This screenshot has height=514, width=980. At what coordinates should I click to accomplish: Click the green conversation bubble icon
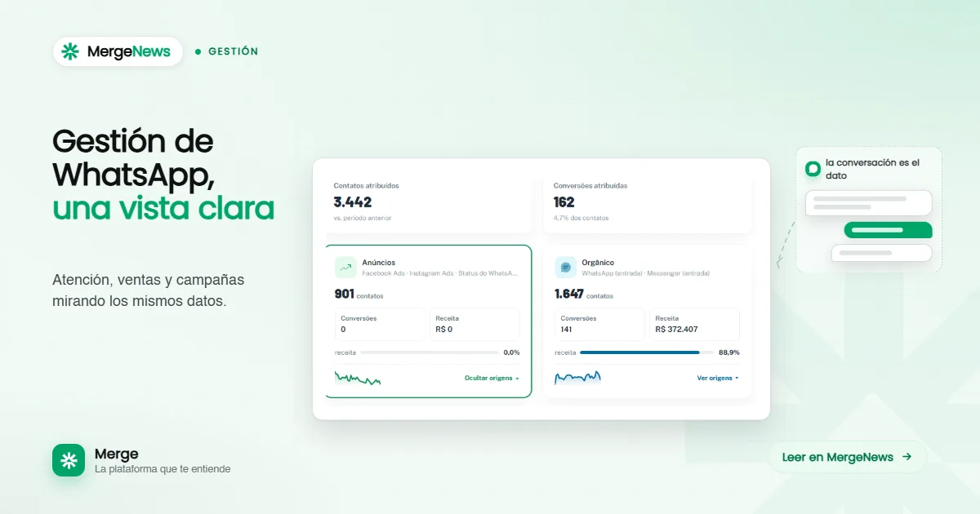click(x=813, y=169)
